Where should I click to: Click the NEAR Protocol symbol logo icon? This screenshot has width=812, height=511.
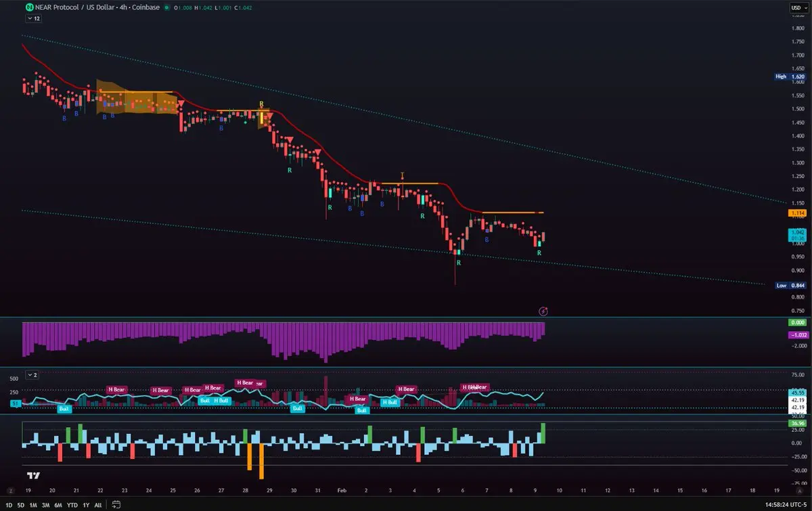pos(29,7)
